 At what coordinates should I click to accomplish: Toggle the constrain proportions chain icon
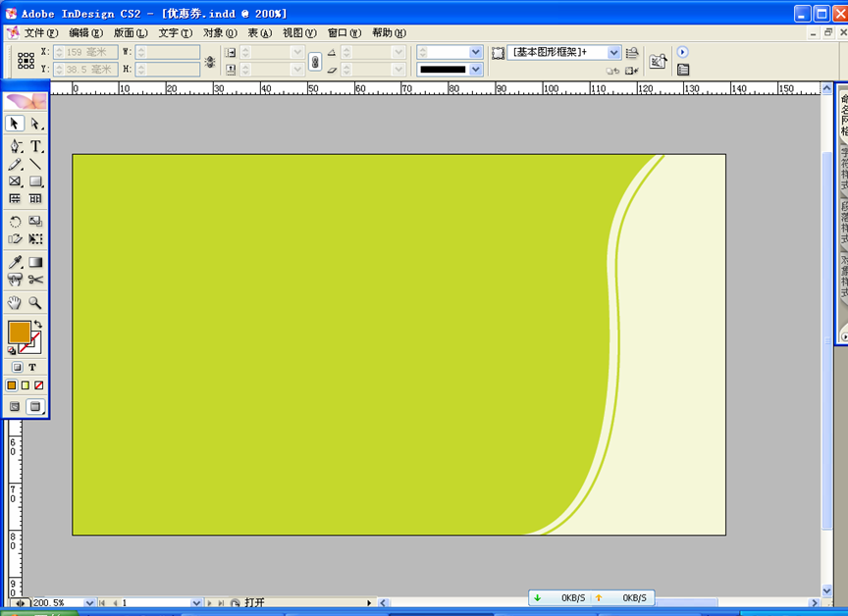click(x=314, y=61)
